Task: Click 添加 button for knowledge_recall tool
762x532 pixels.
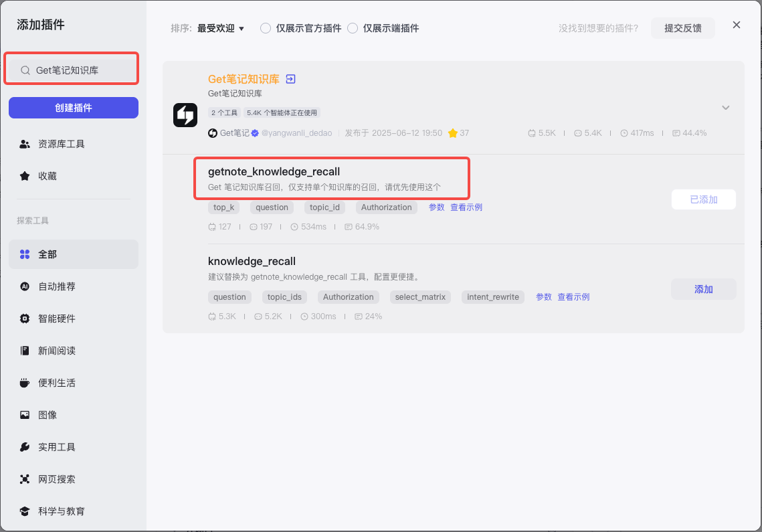Action: (703, 289)
